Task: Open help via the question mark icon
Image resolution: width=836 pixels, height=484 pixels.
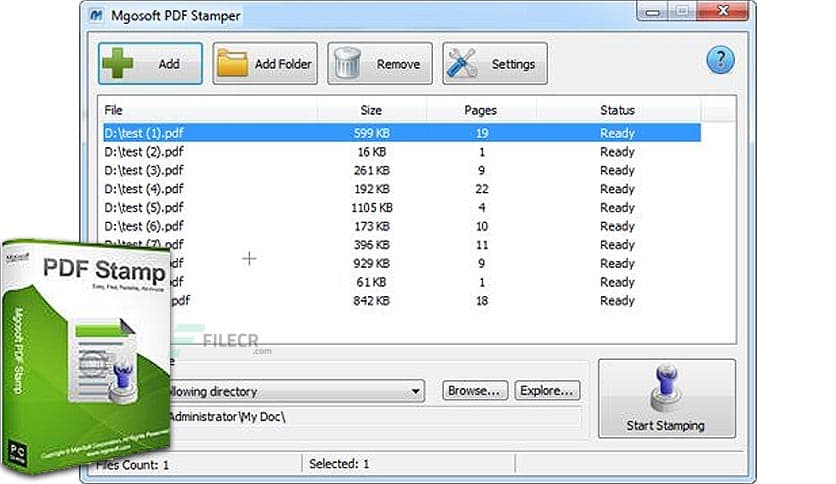Action: click(720, 60)
